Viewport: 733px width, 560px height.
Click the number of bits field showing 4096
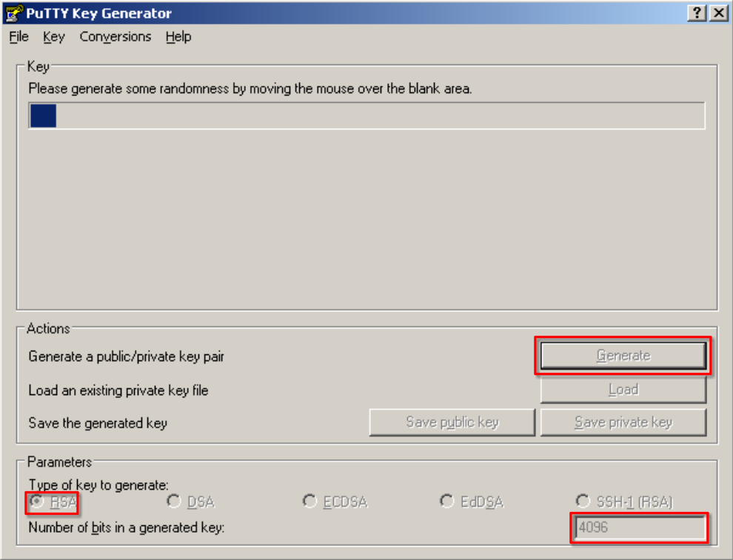coord(640,527)
